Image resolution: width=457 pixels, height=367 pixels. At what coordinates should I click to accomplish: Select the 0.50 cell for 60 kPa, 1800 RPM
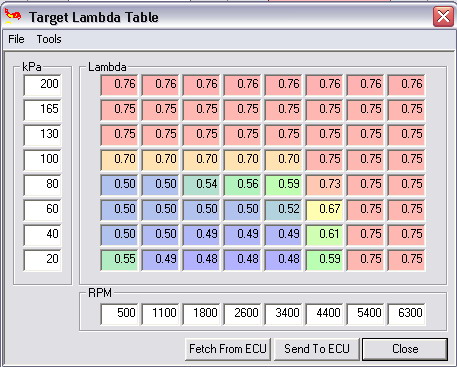coord(201,210)
